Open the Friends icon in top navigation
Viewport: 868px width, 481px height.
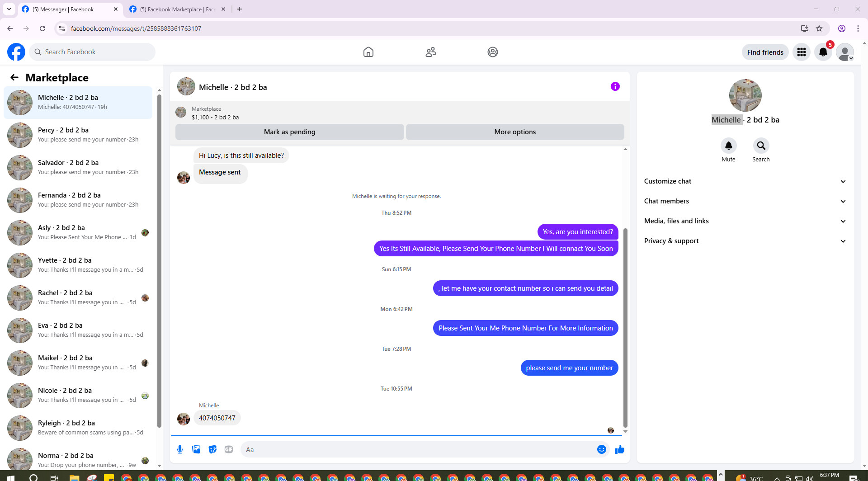[431, 52]
